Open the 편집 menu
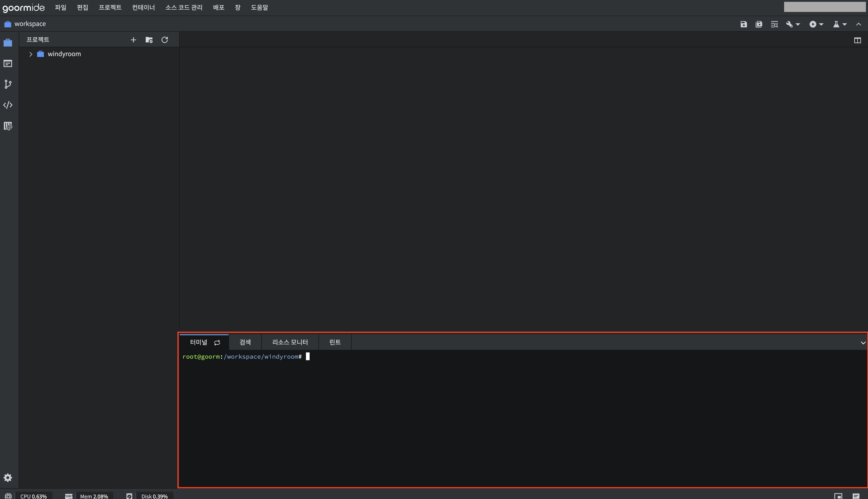The image size is (868, 499). pyautogui.click(x=83, y=8)
